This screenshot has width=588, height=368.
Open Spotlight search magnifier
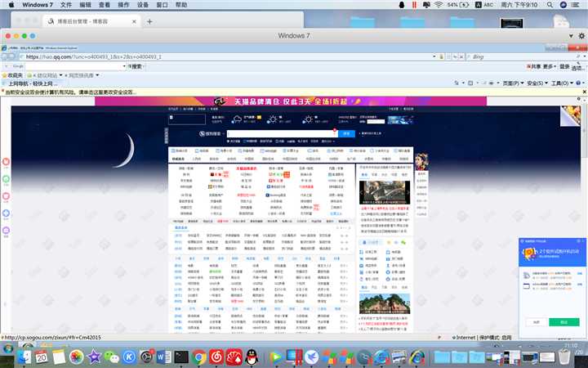(x=550, y=5)
